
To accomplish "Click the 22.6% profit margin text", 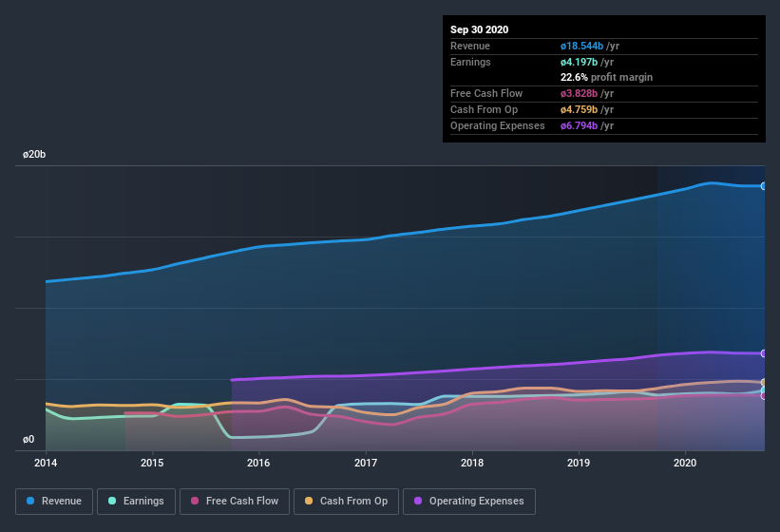I will coord(606,77).
